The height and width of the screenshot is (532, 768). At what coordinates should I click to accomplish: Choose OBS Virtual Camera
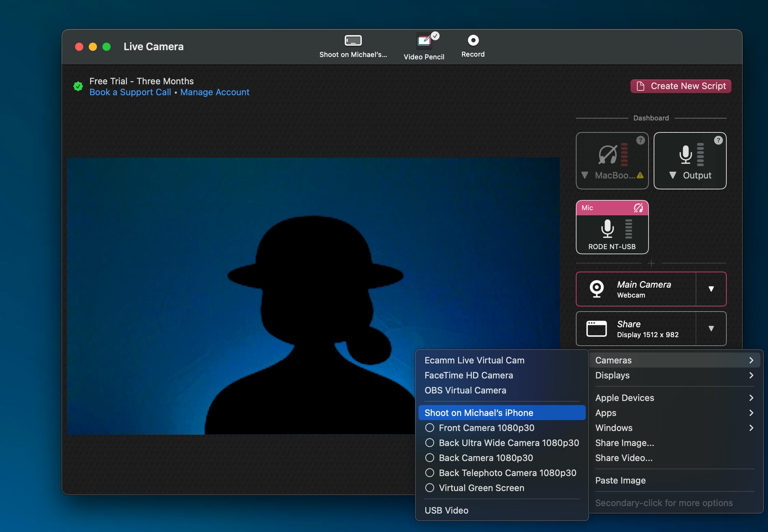502,390
